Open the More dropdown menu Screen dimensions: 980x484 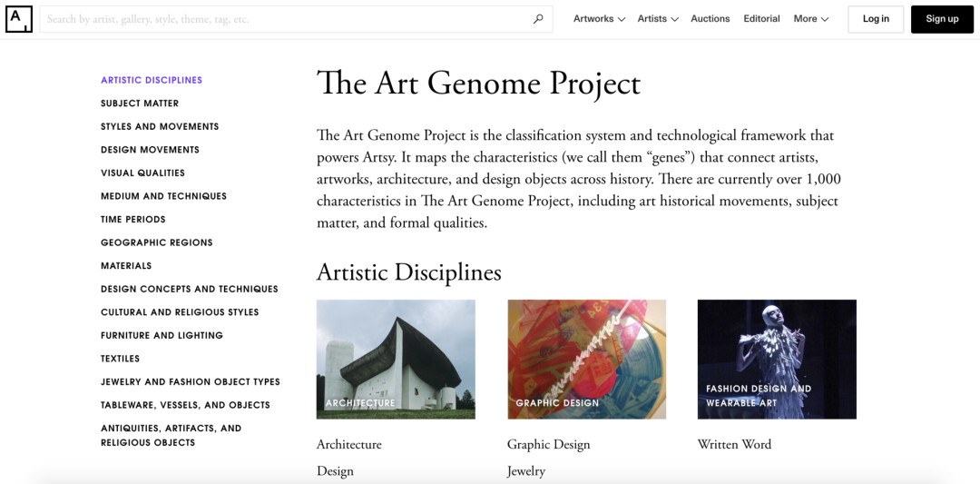pos(811,19)
